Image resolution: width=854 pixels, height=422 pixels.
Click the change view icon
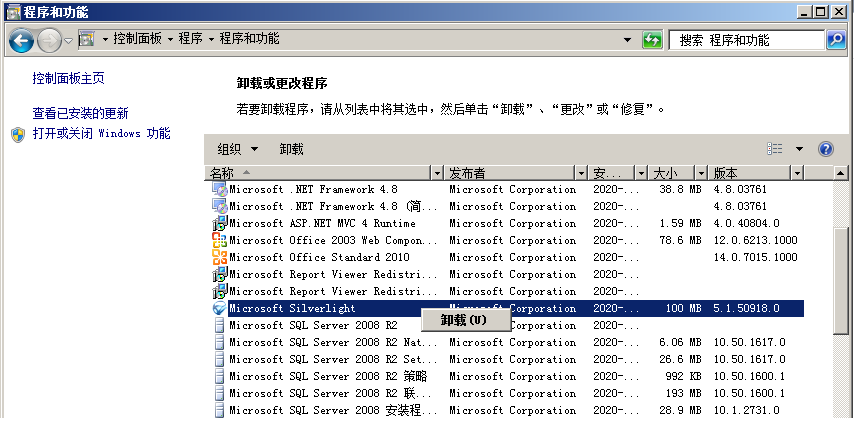tap(774, 149)
